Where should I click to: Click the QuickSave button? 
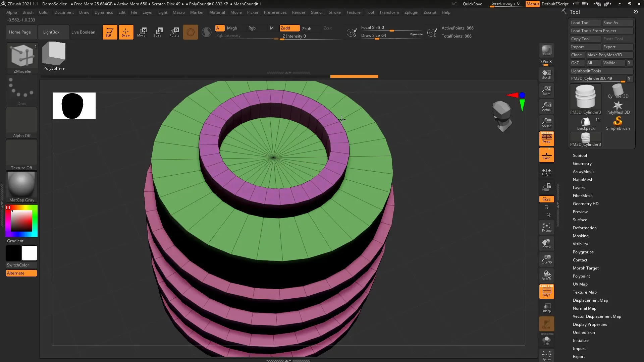coord(472,4)
